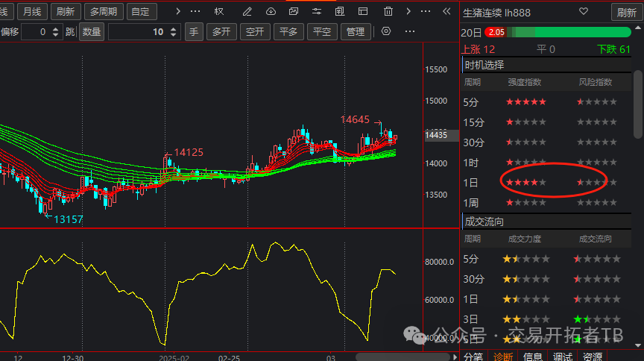644x361 pixels.
Task: Click the cloud download icon
Action: 271,11
